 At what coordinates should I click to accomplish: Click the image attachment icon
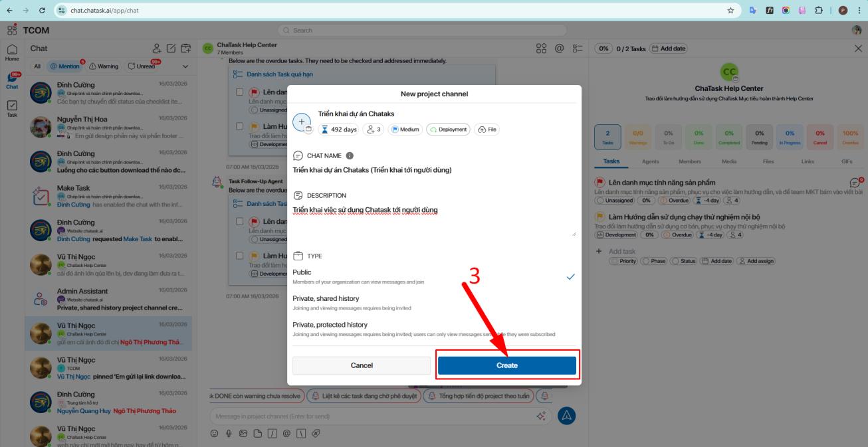pos(244,433)
